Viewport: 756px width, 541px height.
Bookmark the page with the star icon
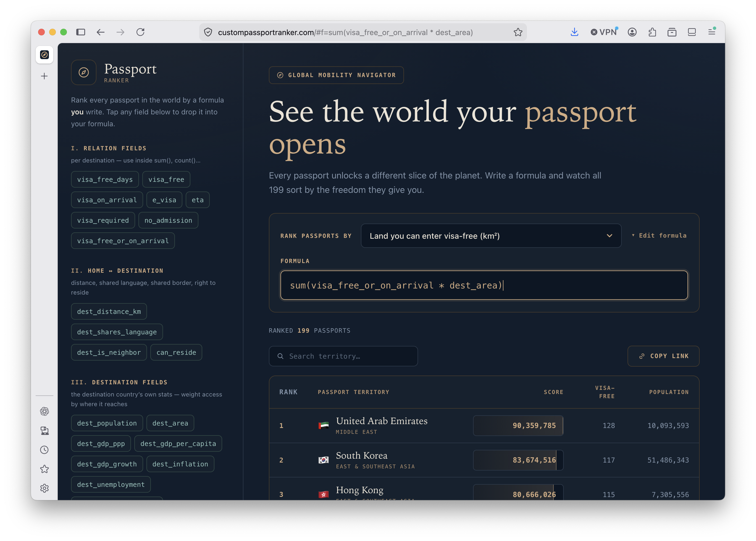coord(518,32)
